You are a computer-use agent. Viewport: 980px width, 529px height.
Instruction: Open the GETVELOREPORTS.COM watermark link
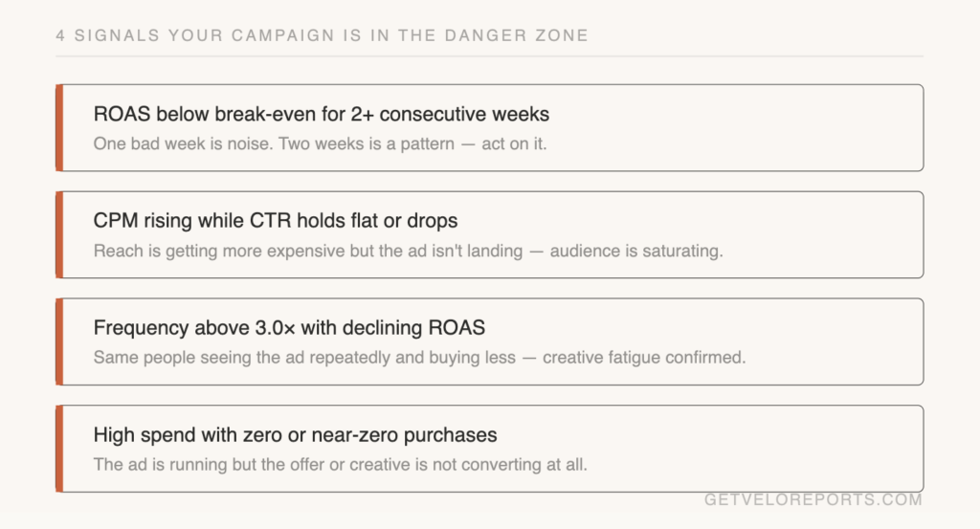(x=813, y=500)
